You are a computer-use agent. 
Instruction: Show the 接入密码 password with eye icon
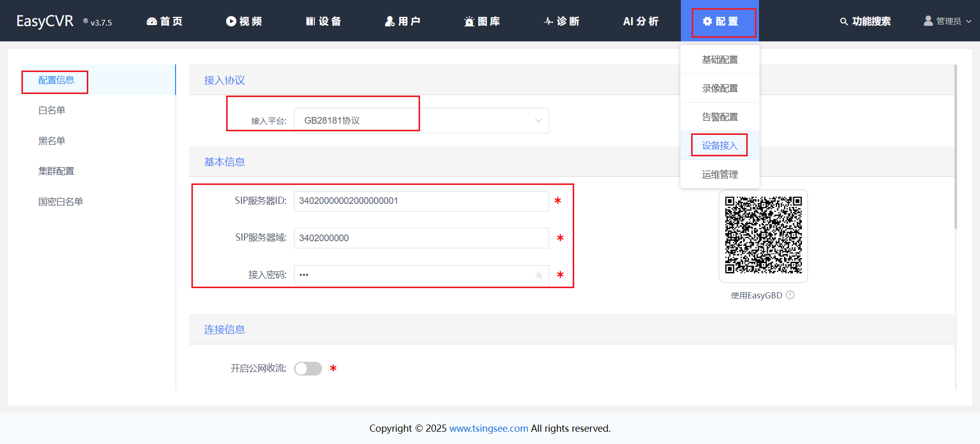click(539, 275)
